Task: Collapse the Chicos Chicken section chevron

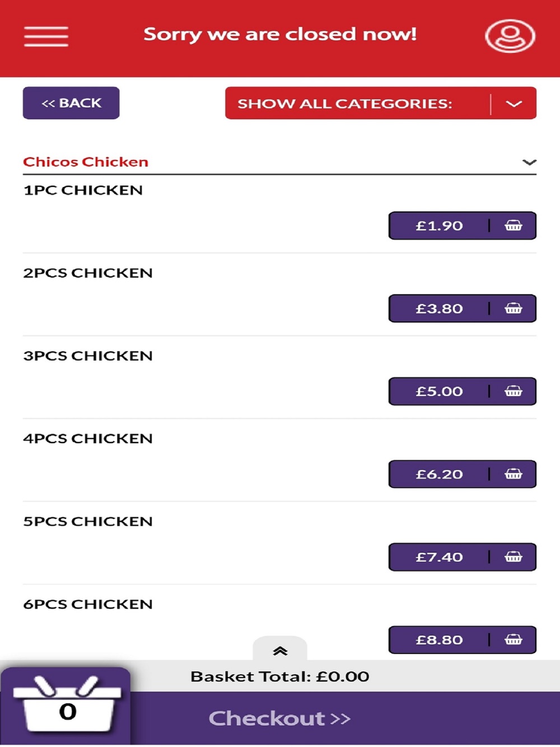Action: [529, 162]
